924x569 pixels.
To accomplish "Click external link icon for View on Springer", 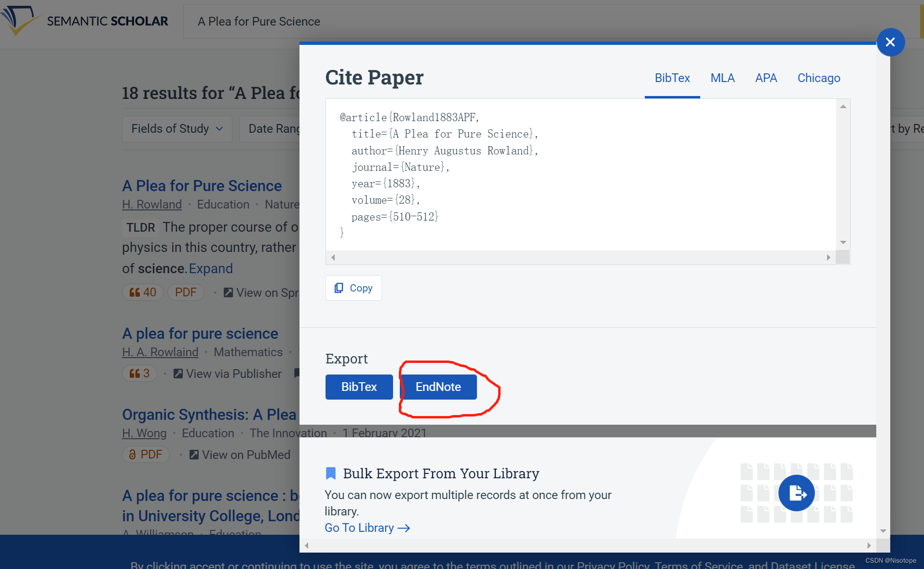I will point(229,292).
